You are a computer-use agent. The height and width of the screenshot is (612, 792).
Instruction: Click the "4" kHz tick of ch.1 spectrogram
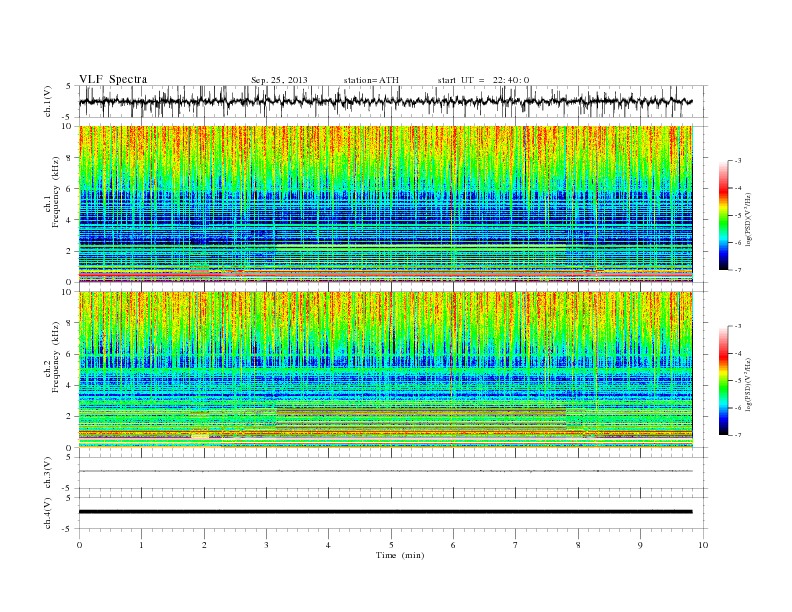[69, 220]
